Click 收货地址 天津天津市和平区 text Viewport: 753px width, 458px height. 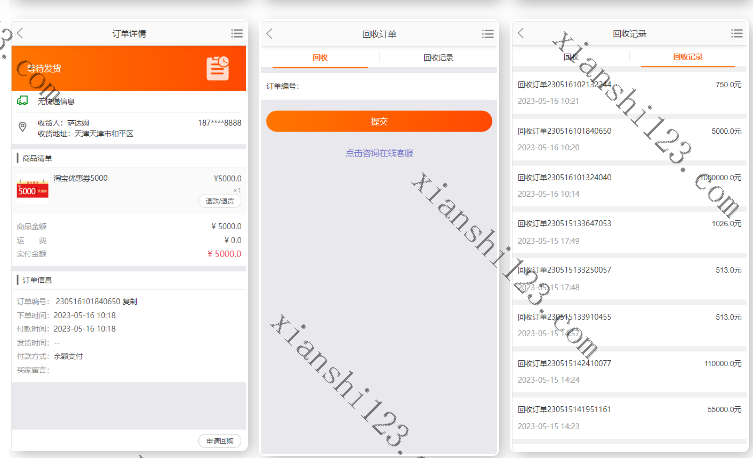point(85,133)
